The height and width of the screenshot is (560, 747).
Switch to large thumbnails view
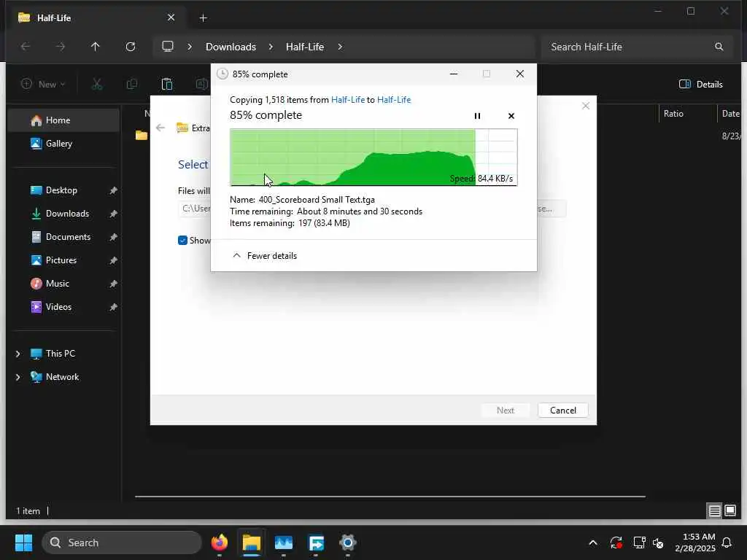point(730,511)
